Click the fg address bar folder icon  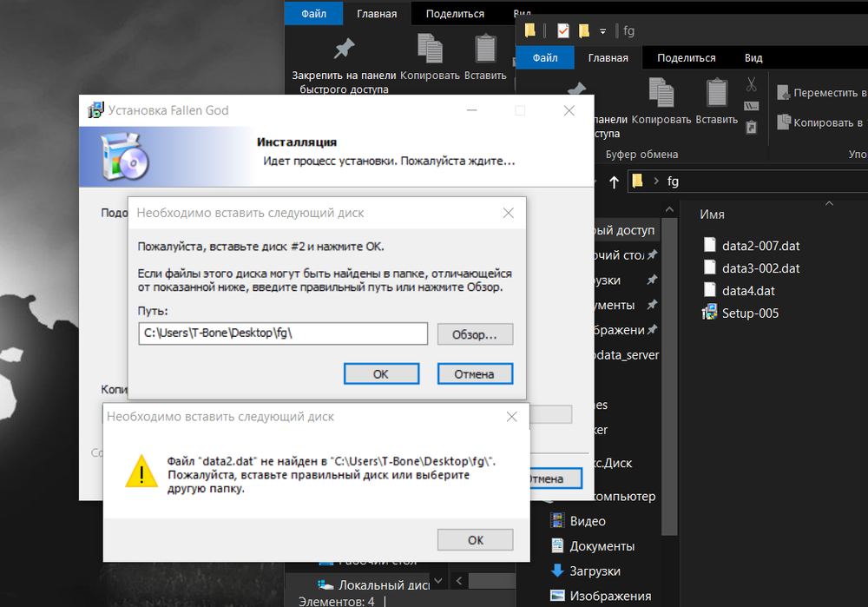pos(637,181)
